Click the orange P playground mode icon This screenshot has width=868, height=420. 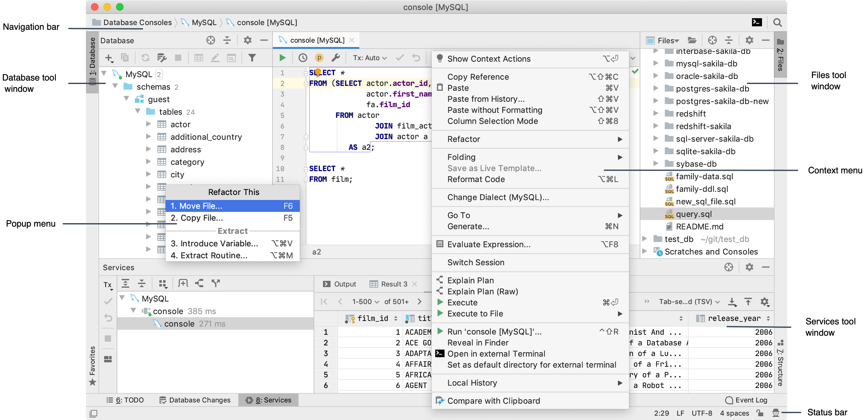pos(319,58)
